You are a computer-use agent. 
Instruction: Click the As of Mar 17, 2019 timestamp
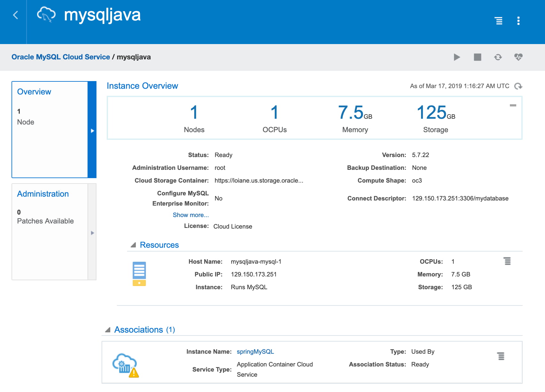[459, 86]
